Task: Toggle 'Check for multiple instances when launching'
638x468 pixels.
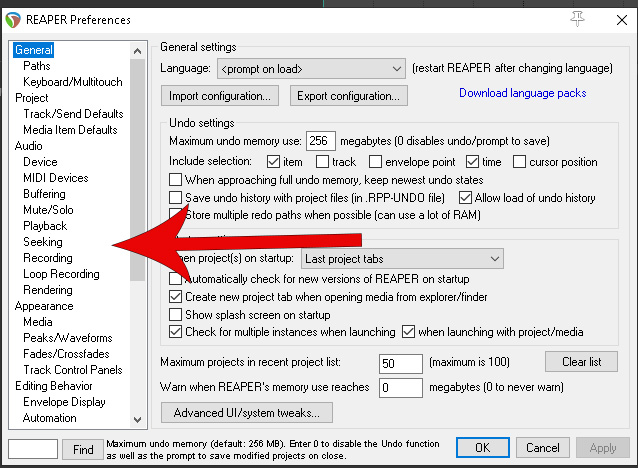Action: [x=175, y=332]
